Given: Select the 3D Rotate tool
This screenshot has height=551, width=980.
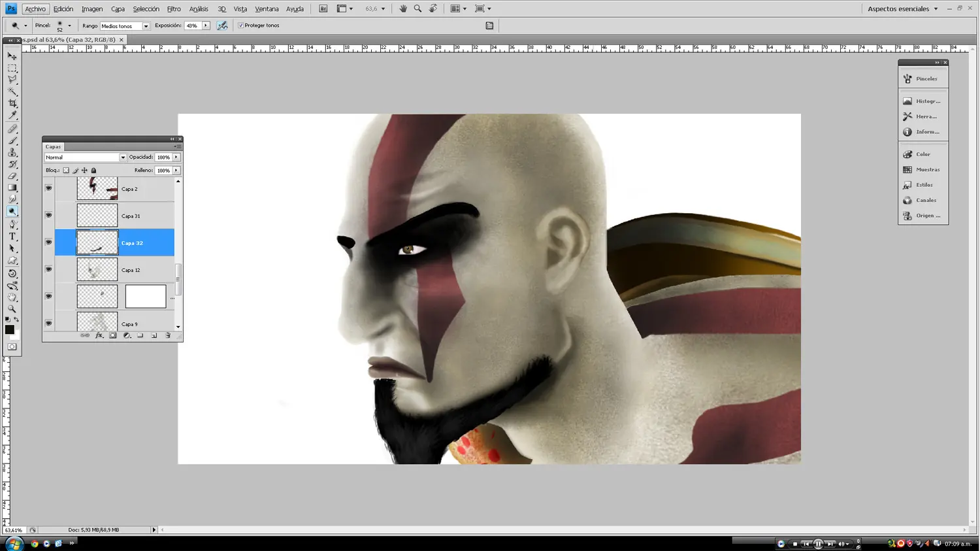Looking at the screenshot, I should click(x=12, y=273).
